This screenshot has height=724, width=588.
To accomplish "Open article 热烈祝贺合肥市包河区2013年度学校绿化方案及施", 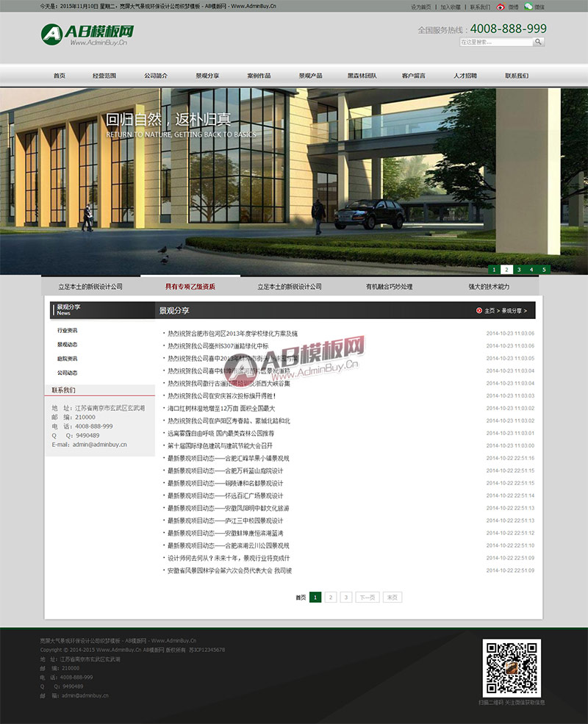I will click(x=232, y=334).
